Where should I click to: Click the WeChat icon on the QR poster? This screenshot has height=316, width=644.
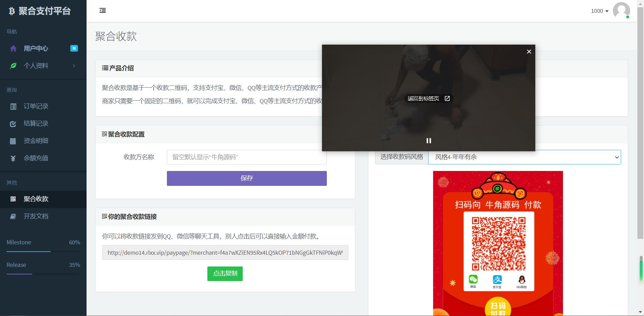473,279
